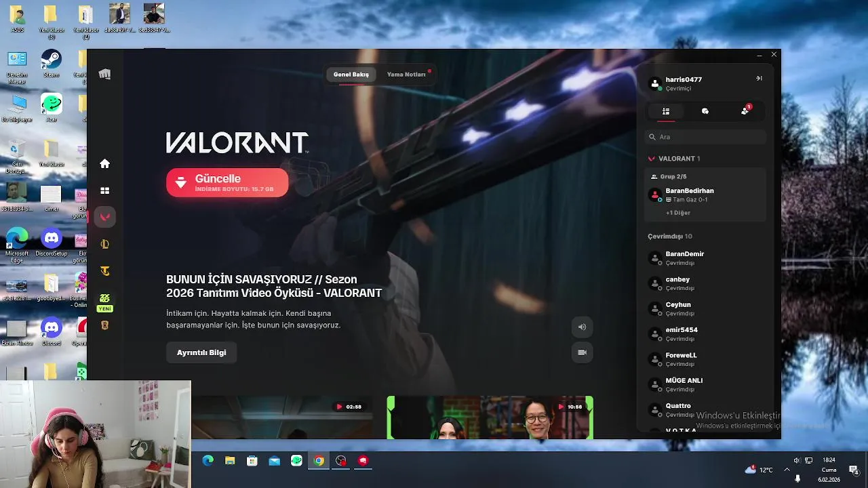Select offline friend ForeweLL
The width and height of the screenshot is (868, 488).
pyautogui.click(x=705, y=359)
